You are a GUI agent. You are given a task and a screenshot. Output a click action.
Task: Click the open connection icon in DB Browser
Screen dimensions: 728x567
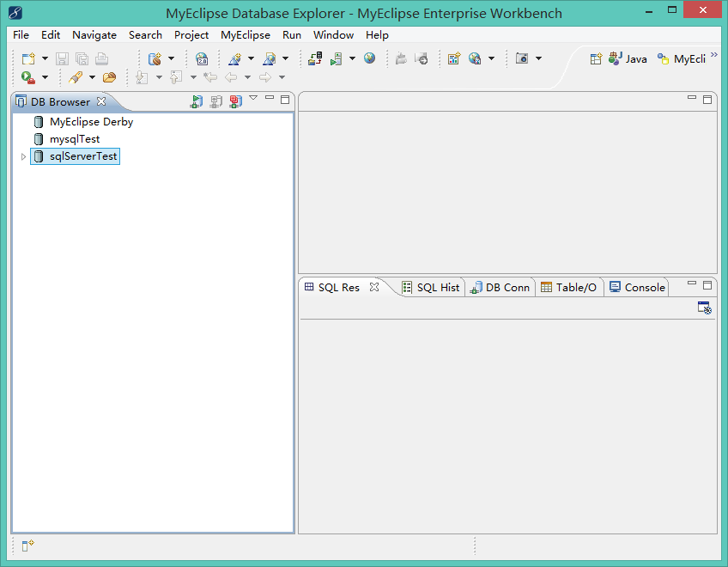coord(197,101)
